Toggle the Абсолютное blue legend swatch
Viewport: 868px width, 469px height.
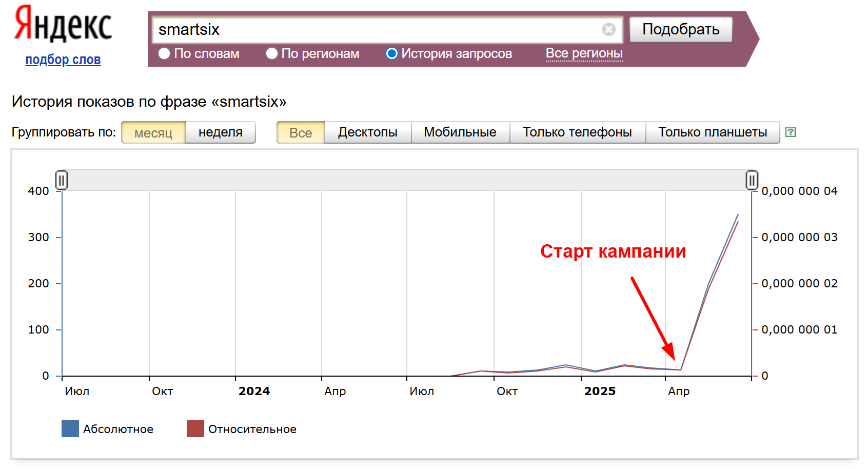[70, 428]
